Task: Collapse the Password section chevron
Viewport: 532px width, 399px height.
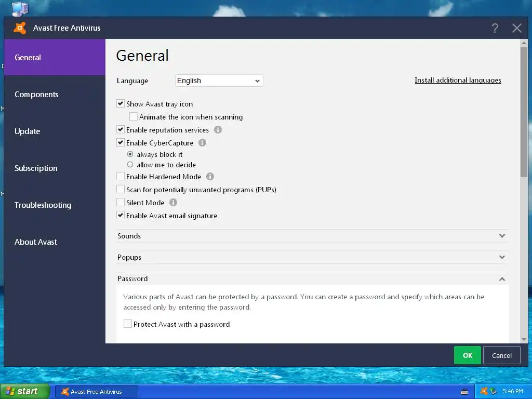Action: pyautogui.click(x=502, y=279)
